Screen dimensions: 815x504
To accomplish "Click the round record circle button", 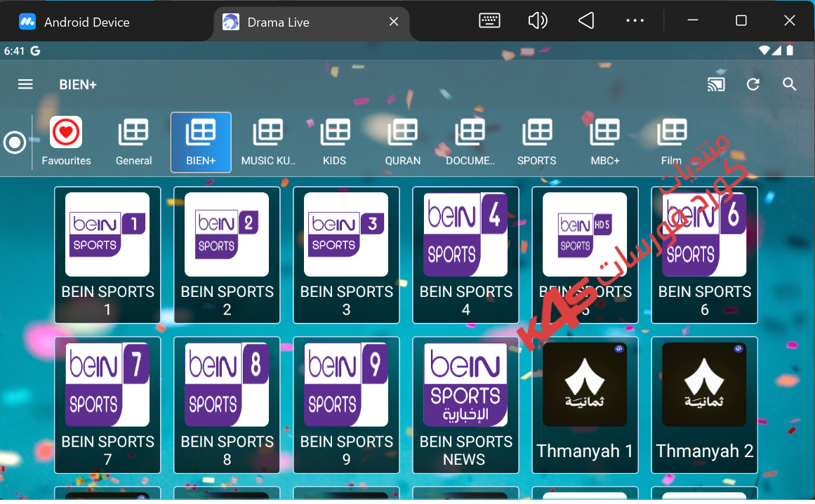I will click(x=15, y=142).
